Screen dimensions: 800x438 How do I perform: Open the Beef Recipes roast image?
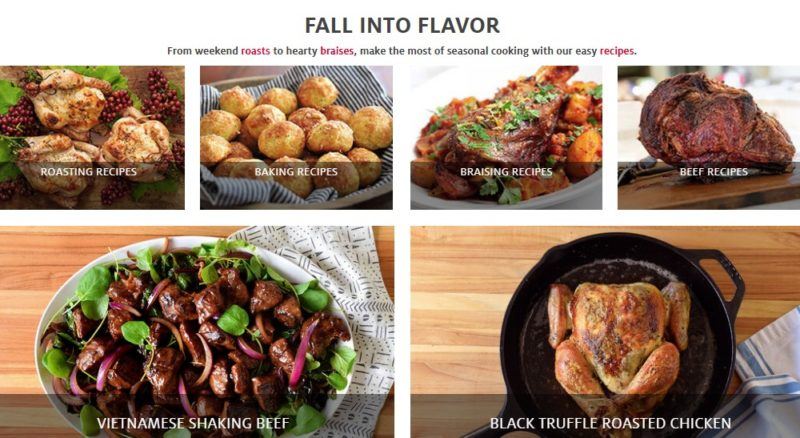[709, 137]
